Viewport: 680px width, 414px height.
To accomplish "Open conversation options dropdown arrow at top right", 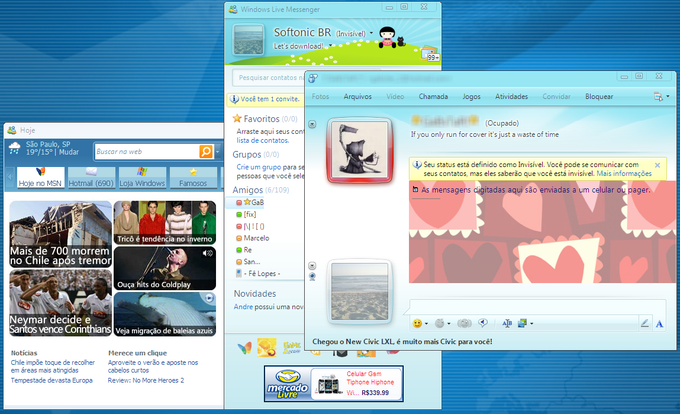I will (x=668, y=96).
